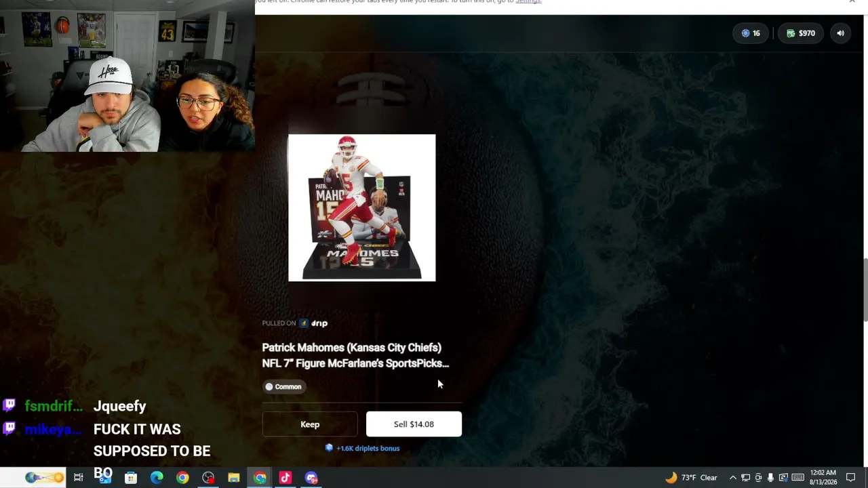Open the Patrick Mahomes figure image
Viewport: 868px width, 488px height.
pos(362,207)
